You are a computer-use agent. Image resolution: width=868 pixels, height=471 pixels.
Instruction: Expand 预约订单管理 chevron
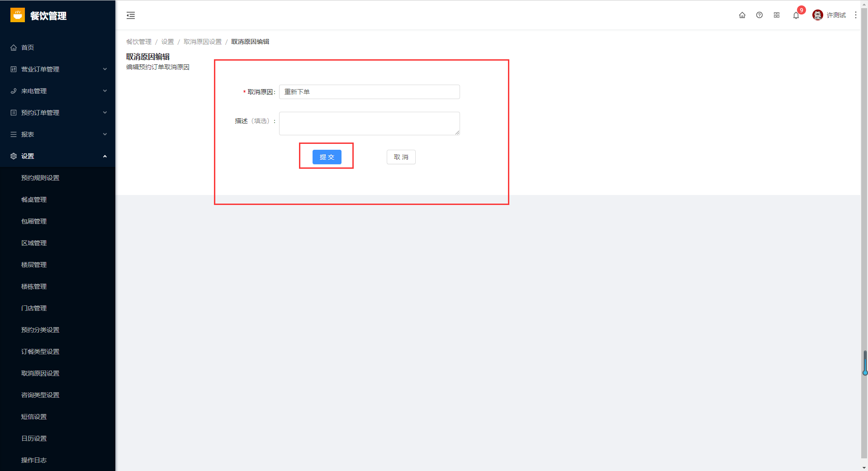tap(105, 113)
